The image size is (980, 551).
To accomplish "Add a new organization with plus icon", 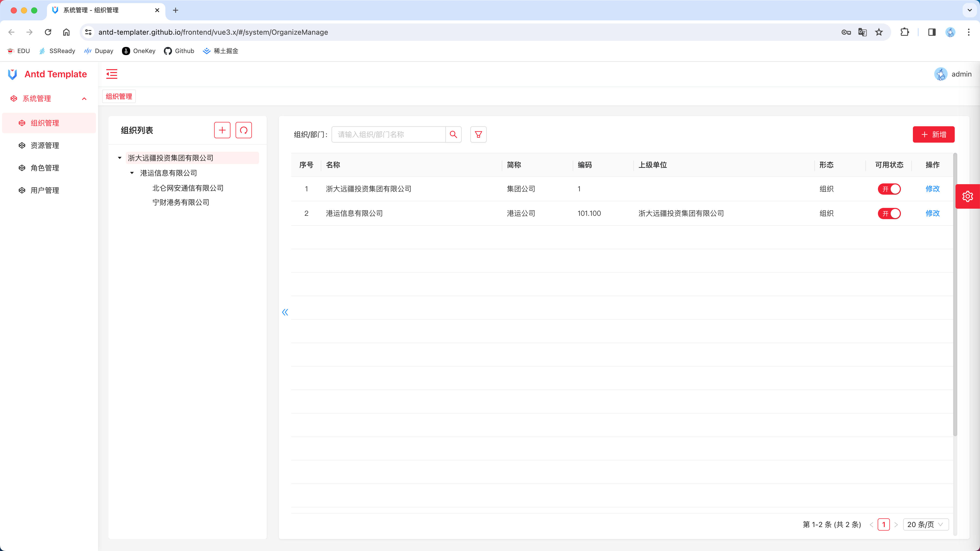I will click(222, 130).
